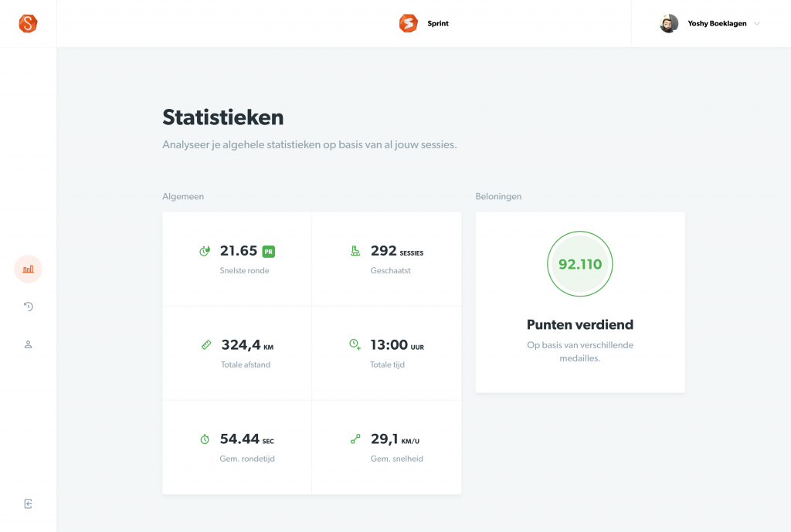Click the average speed route icon
The image size is (791, 532).
[x=355, y=439]
